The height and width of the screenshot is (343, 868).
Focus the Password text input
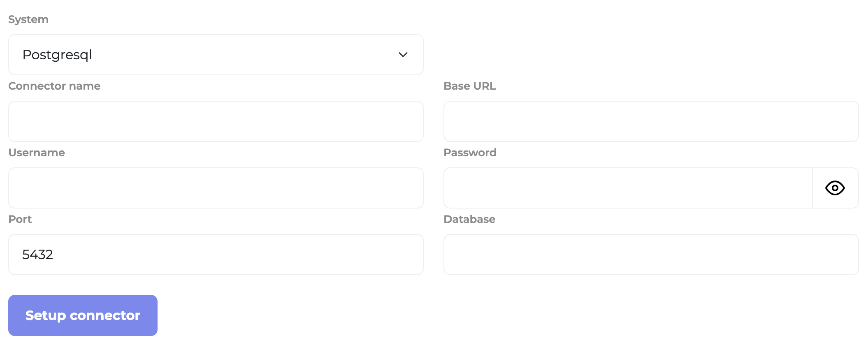point(628,188)
